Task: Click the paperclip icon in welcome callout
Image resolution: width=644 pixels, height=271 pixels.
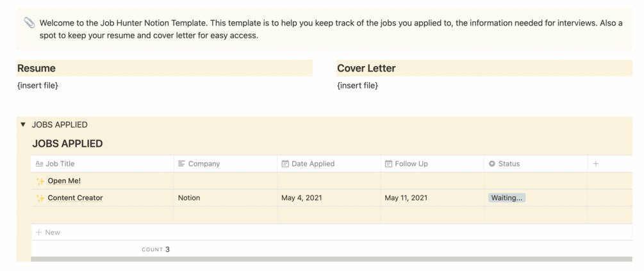Action: (29, 23)
